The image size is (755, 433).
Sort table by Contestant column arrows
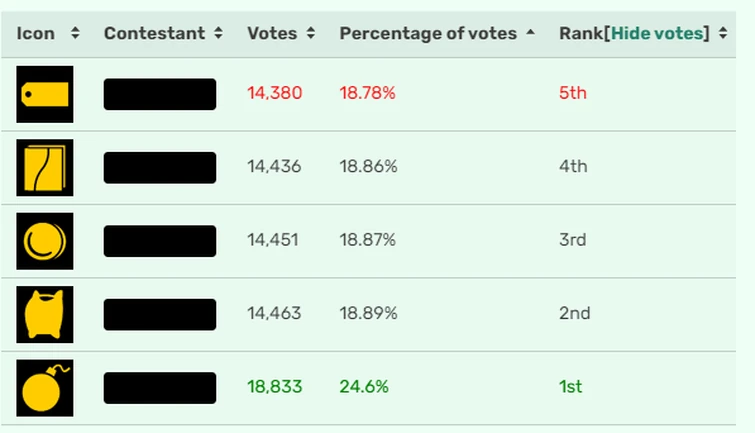point(215,34)
